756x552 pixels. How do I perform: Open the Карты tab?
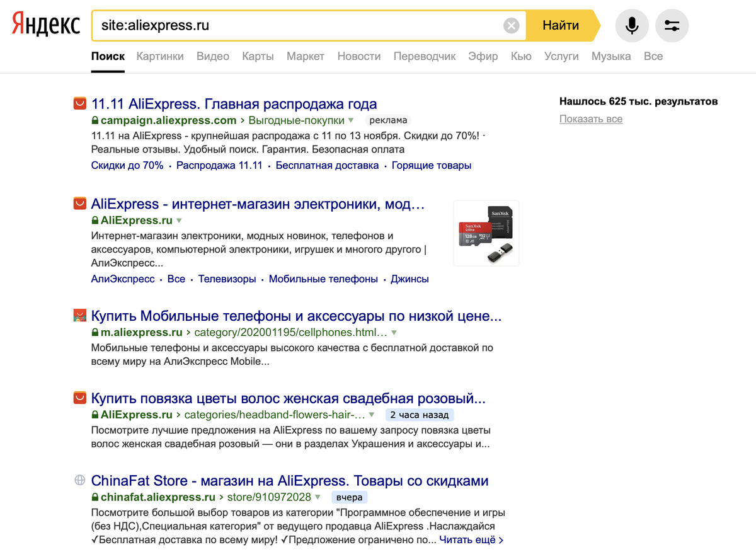[x=258, y=56]
